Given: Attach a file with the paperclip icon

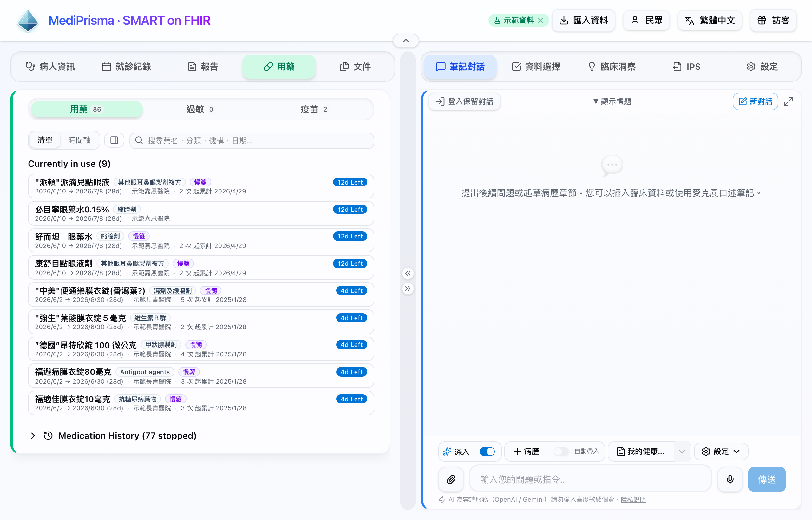Looking at the screenshot, I should (451, 479).
